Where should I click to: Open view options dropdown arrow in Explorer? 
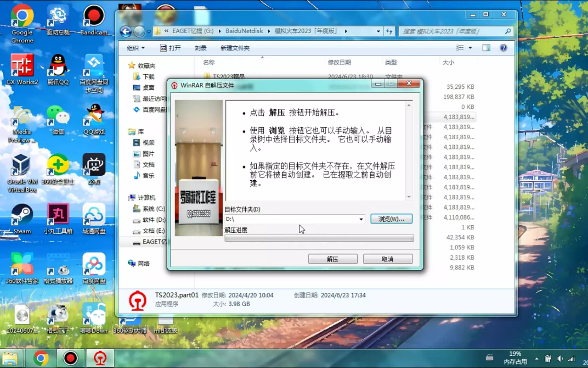pos(470,48)
